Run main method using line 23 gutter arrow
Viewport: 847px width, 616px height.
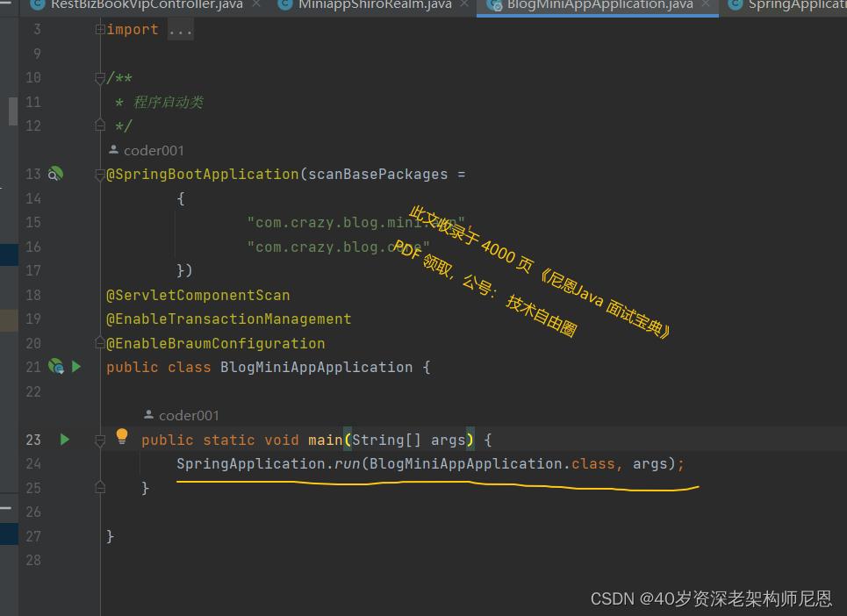tap(64, 440)
